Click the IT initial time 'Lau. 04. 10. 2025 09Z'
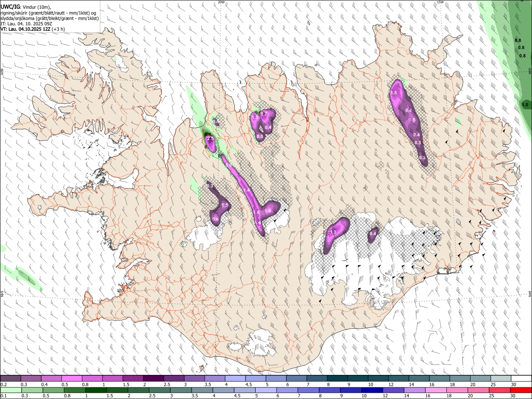532x399 pixels. tap(30, 24)
